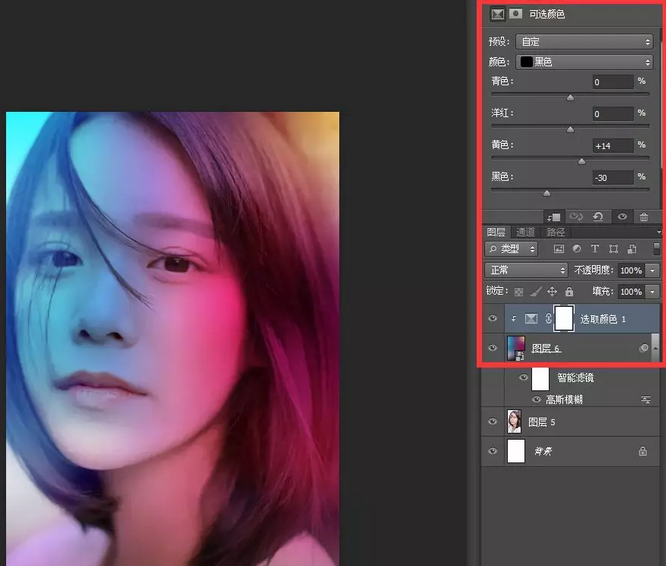Switch to the 路径 paths tab
The height and width of the screenshot is (566, 666).
pos(555,232)
